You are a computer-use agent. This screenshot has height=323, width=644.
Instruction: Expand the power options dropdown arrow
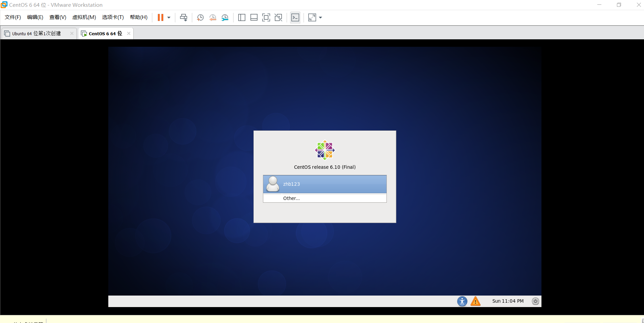(169, 18)
